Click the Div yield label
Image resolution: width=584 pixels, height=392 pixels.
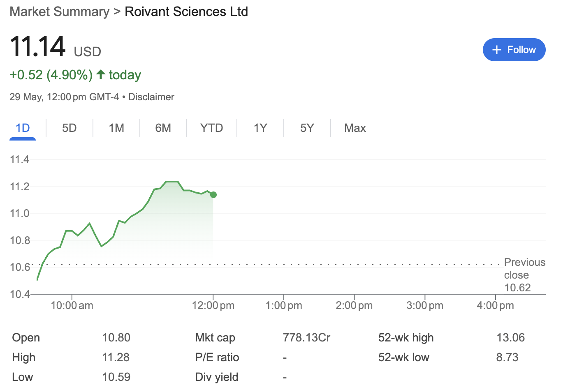(217, 377)
